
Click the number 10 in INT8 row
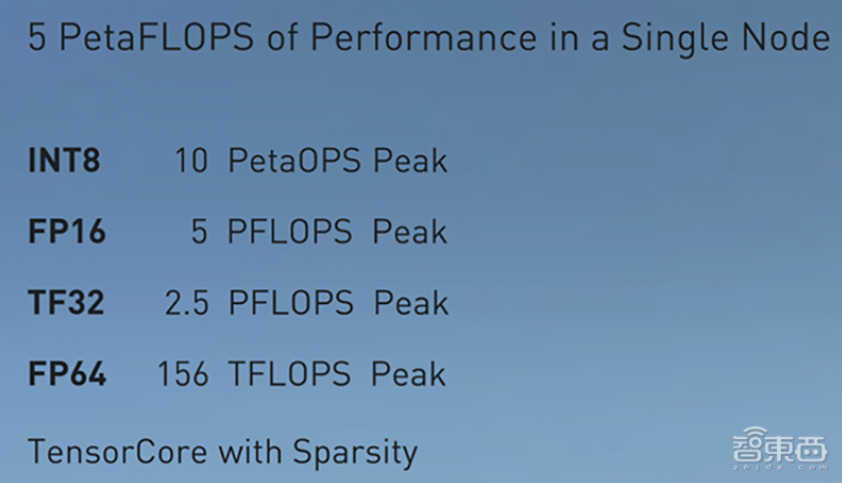pyautogui.click(x=192, y=160)
